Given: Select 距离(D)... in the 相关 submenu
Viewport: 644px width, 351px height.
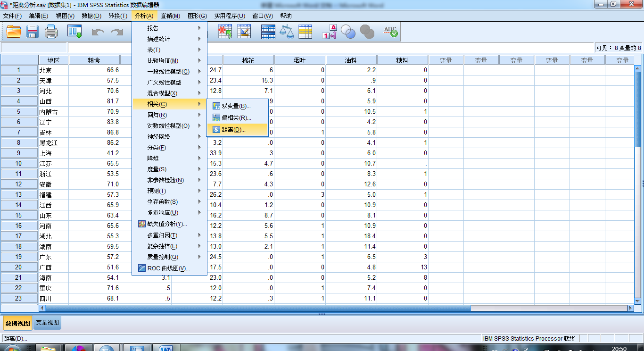Looking at the screenshot, I should tap(237, 129).
